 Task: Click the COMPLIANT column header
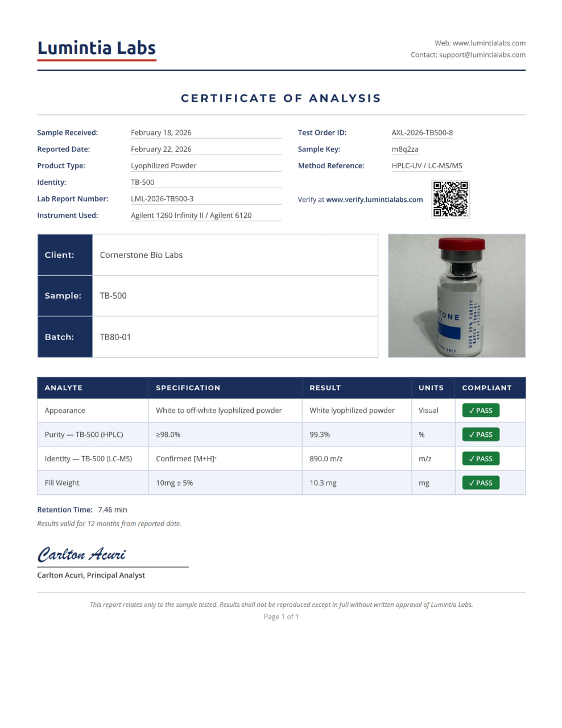click(487, 388)
